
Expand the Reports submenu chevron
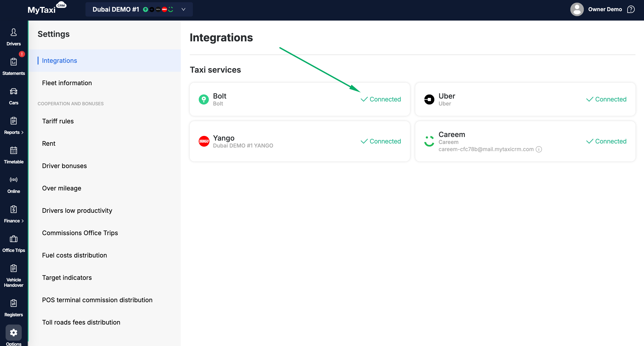tap(23, 133)
